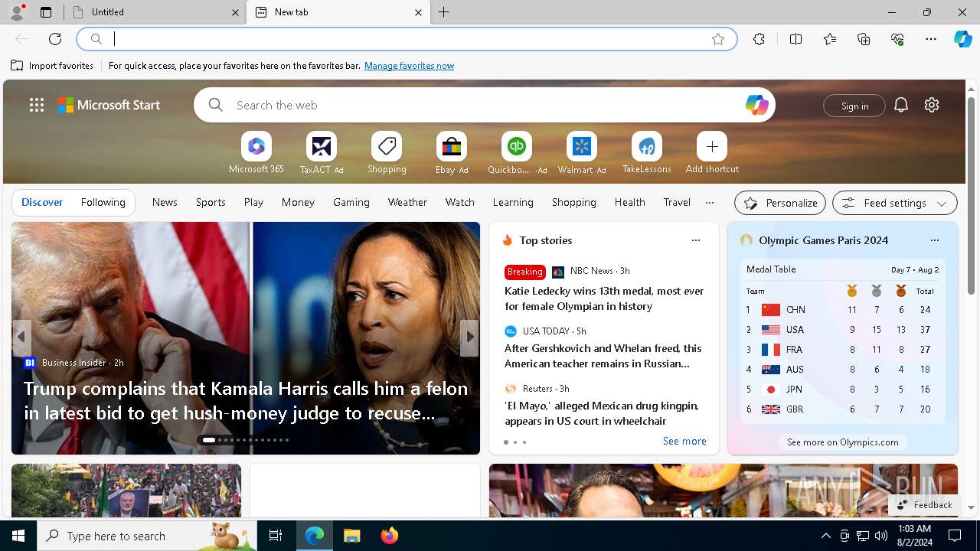This screenshot has height=551, width=980.
Task: Open the Microsoft 365 shortcut
Action: pyautogui.click(x=256, y=153)
